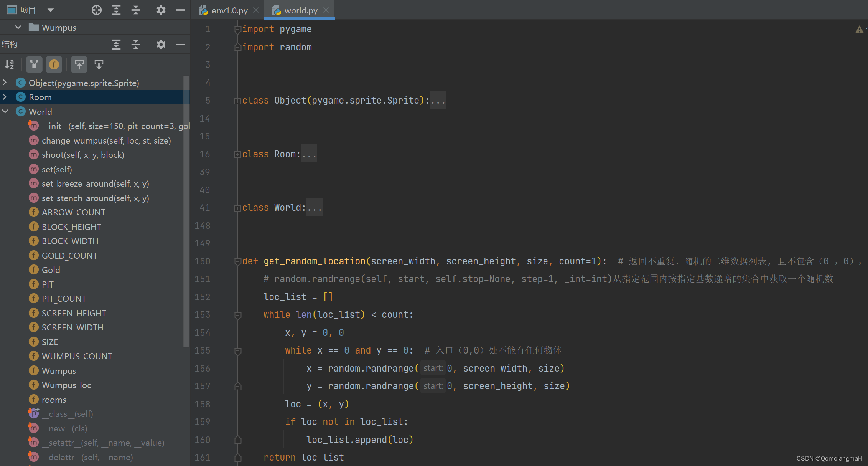The height and width of the screenshot is (466, 868).
Task: Click autoscroll from source icon
Action: click(x=99, y=64)
